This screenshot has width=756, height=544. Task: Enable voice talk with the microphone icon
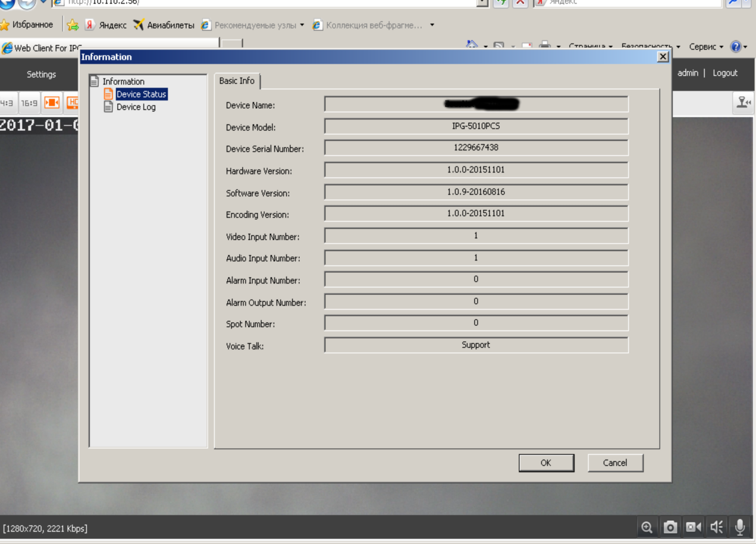(x=740, y=527)
